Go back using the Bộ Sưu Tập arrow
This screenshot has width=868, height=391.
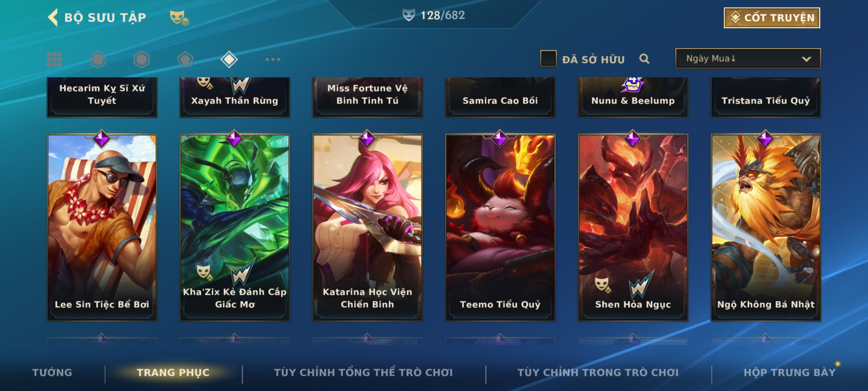tap(53, 17)
